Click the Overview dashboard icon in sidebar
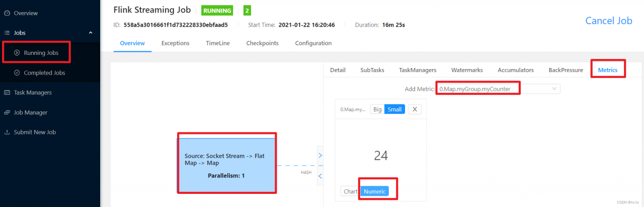Image resolution: width=644 pixels, height=207 pixels. click(x=7, y=13)
